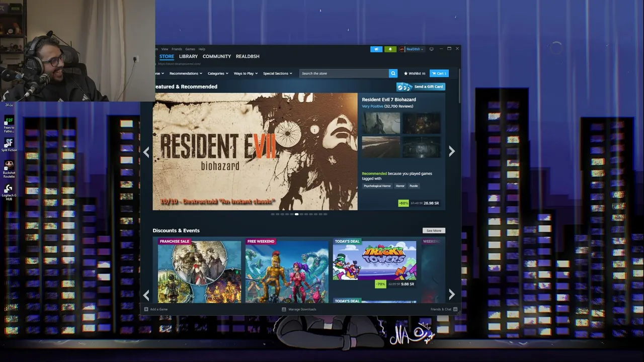Click the Add a Game plus icon
Image resolution: width=644 pixels, height=362 pixels.
coord(146,309)
